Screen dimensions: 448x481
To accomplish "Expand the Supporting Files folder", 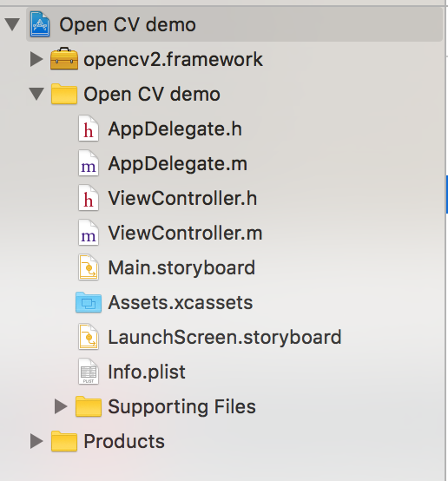I will click(x=61, y=406).
